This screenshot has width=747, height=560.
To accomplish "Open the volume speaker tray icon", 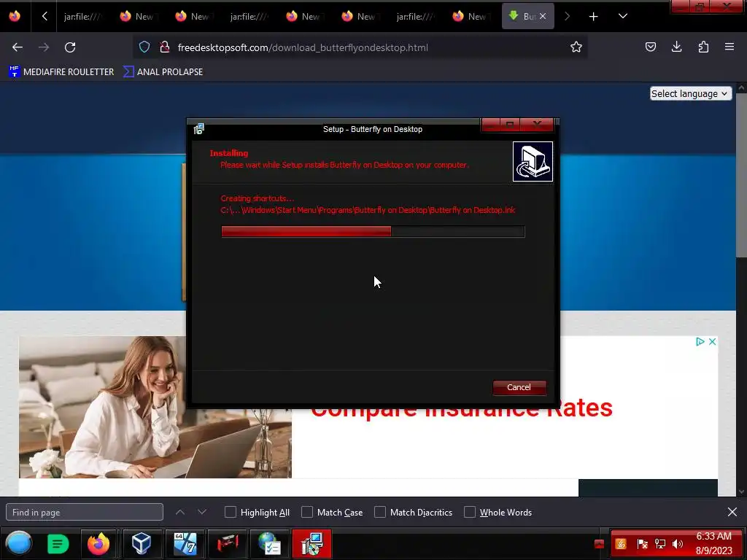I will click(x=678, y=544).
